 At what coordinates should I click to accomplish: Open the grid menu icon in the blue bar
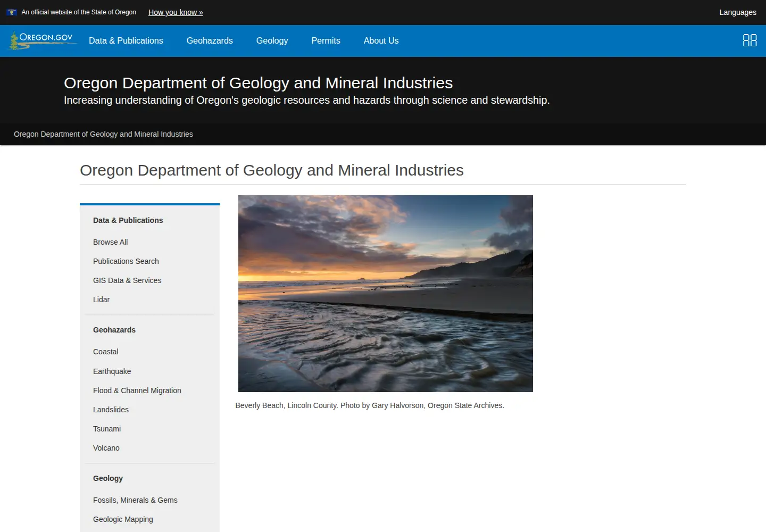click(750, 40)
